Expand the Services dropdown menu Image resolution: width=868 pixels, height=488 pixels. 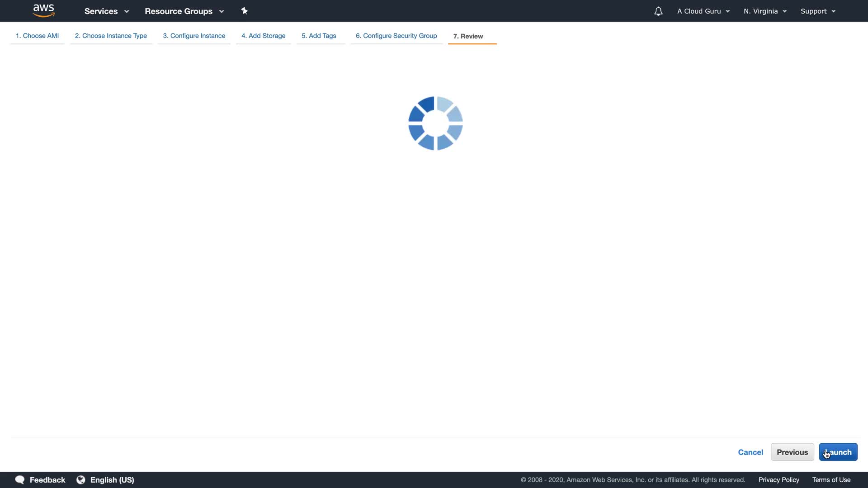click(107, 11)
